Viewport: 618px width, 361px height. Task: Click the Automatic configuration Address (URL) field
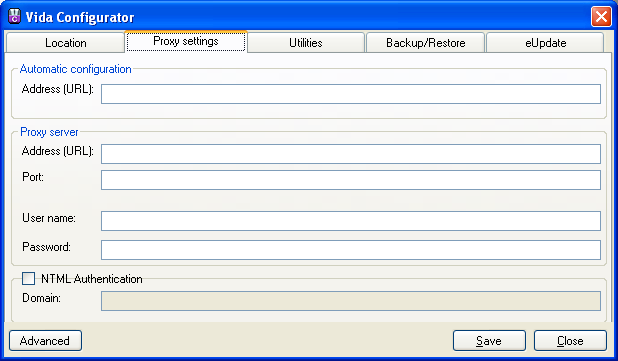[x=351, y=94]
